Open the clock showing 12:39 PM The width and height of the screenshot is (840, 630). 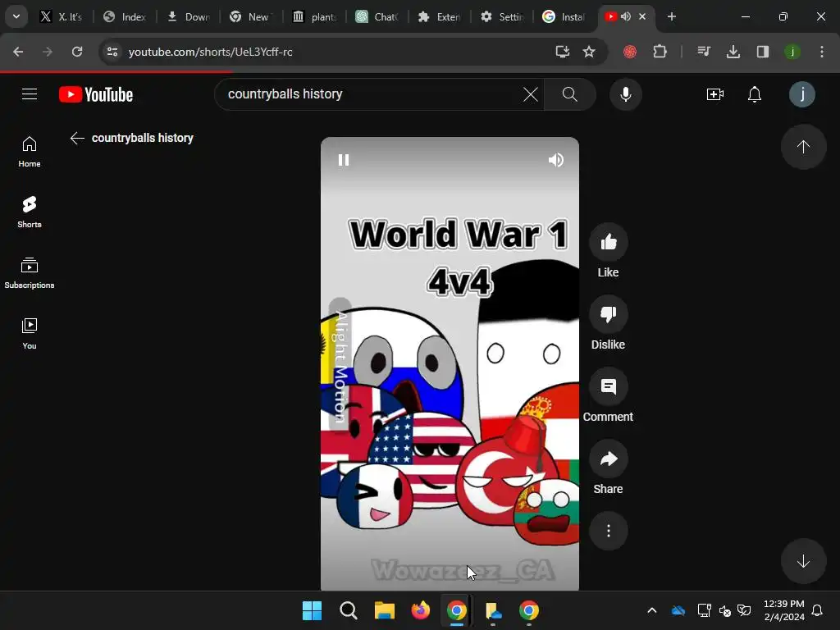(783, 610)
